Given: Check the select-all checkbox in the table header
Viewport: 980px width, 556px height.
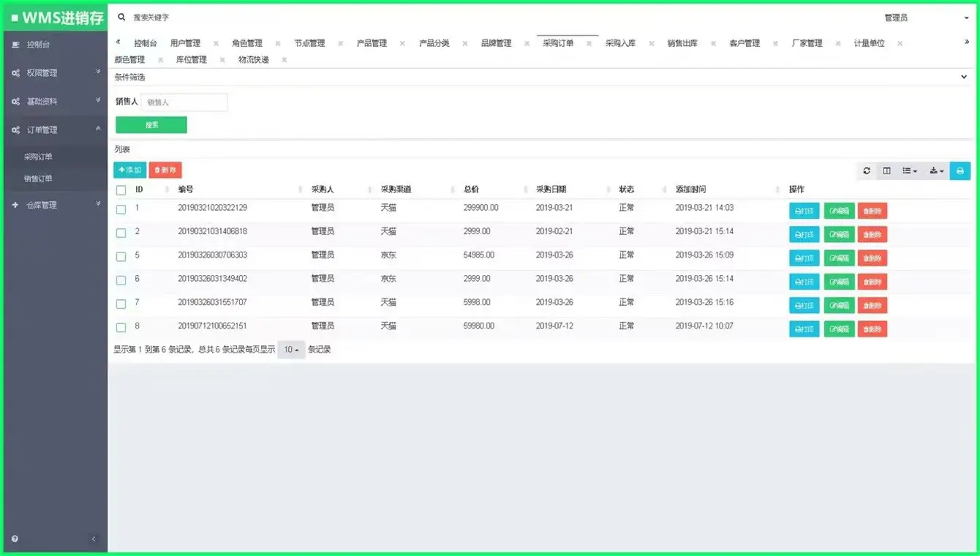Looking at the screenshot, I should 121,189.
